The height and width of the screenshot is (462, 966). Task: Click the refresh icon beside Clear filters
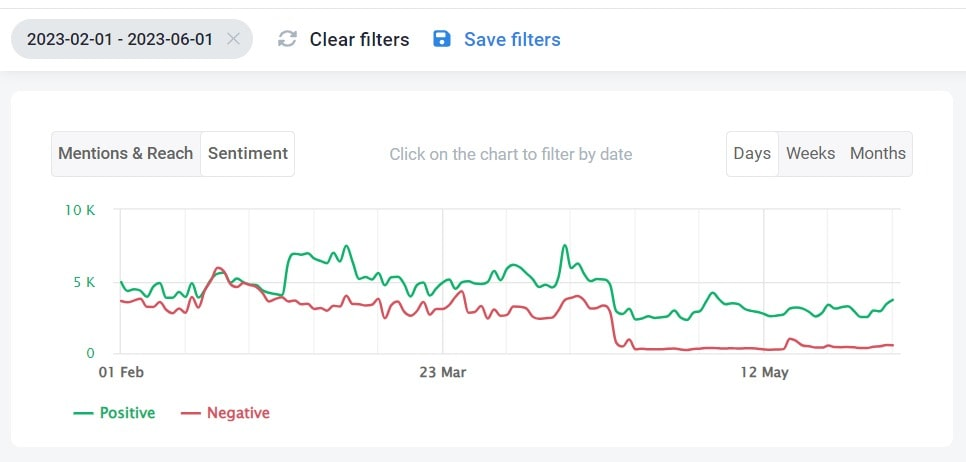coord(287,39)
